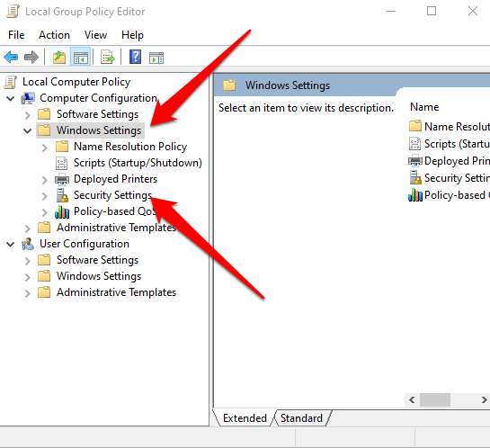
Task: Select Windows Settings under Computer Configuration
Action: click(99, 130)
